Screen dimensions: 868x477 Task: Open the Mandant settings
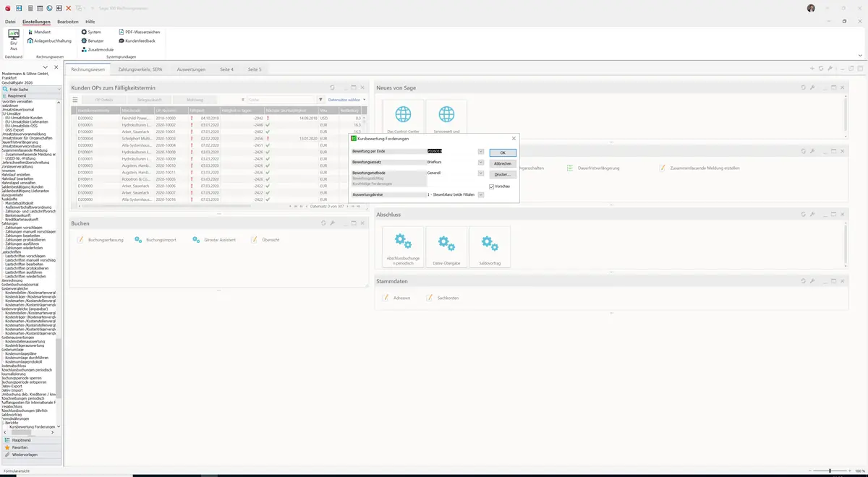point(39,32)
